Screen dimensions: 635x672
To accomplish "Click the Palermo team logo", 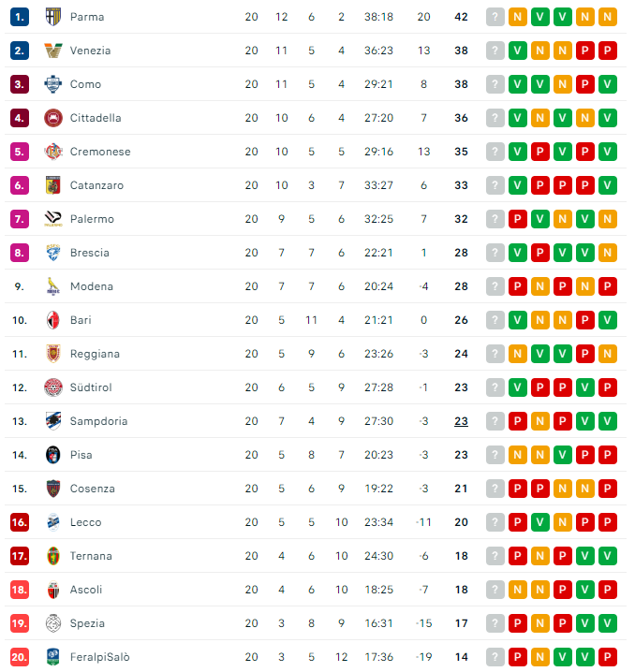I will coord(52,219).
